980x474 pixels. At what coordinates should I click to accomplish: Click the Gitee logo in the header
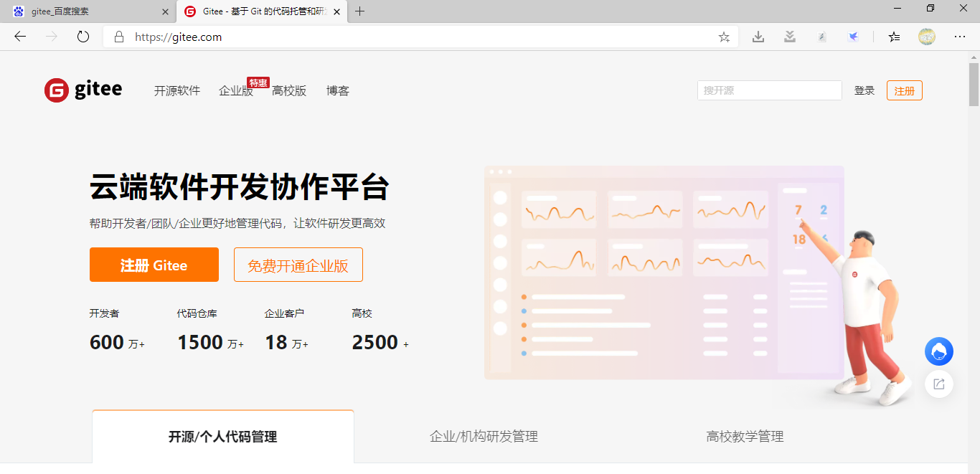tap(83, 90)
